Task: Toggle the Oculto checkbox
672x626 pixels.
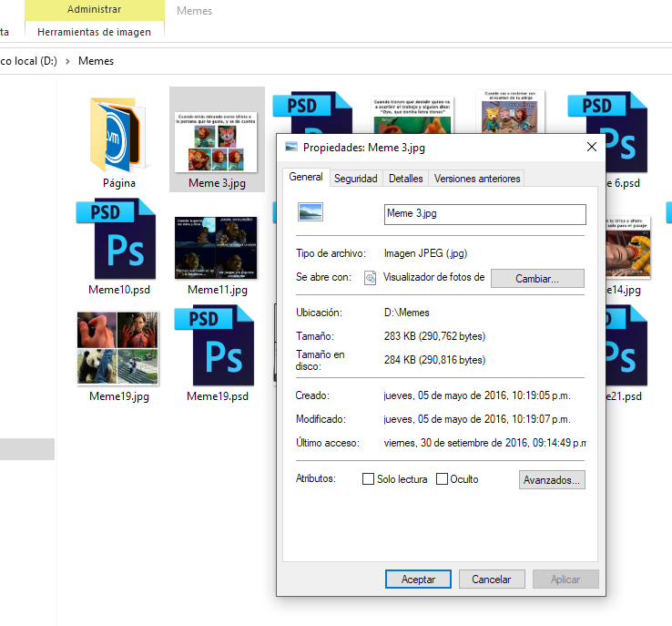Action: tap(443, 479)
